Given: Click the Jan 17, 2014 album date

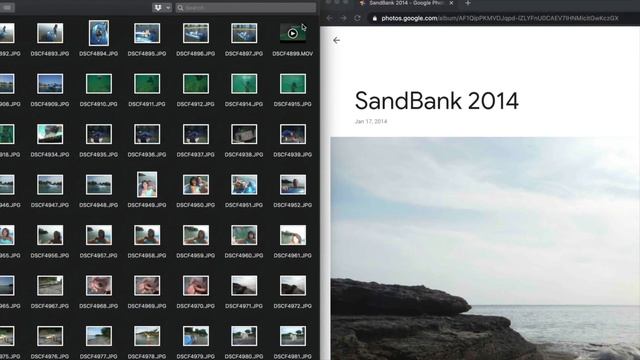Looking at the screenshot, I should click(371, 121).
